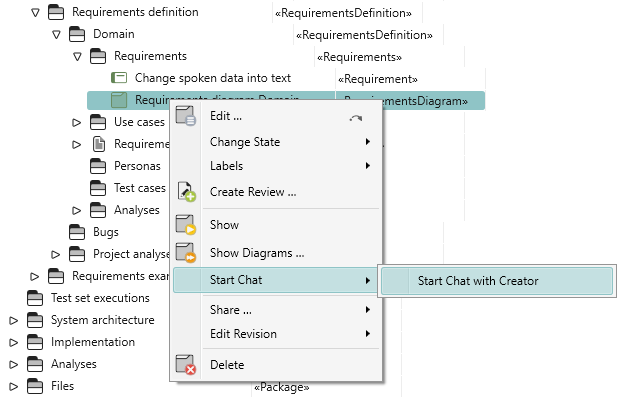Expand the Analyses node under Test cases
The height and width of the screenshot is (398, 628).
(x=76, y=211)
